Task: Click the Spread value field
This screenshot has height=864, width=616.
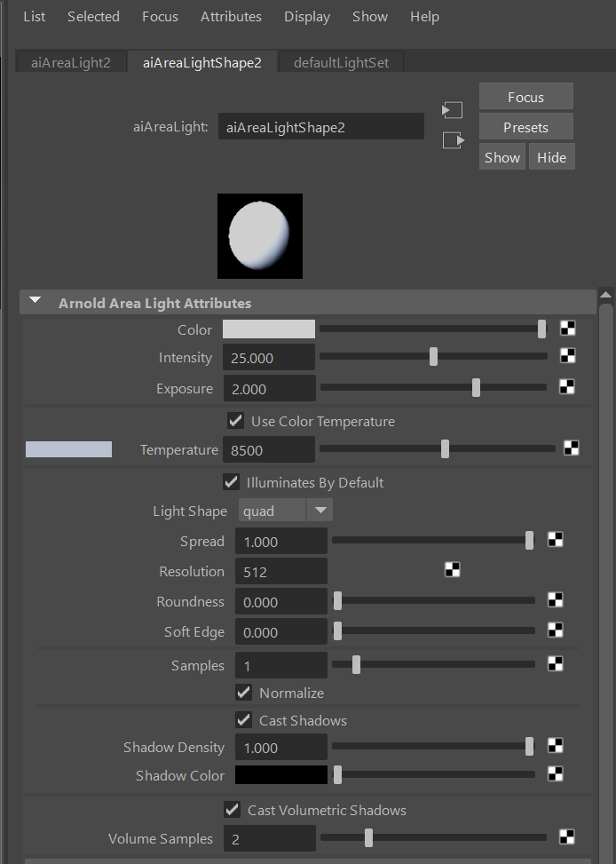Action: point(281,541)
